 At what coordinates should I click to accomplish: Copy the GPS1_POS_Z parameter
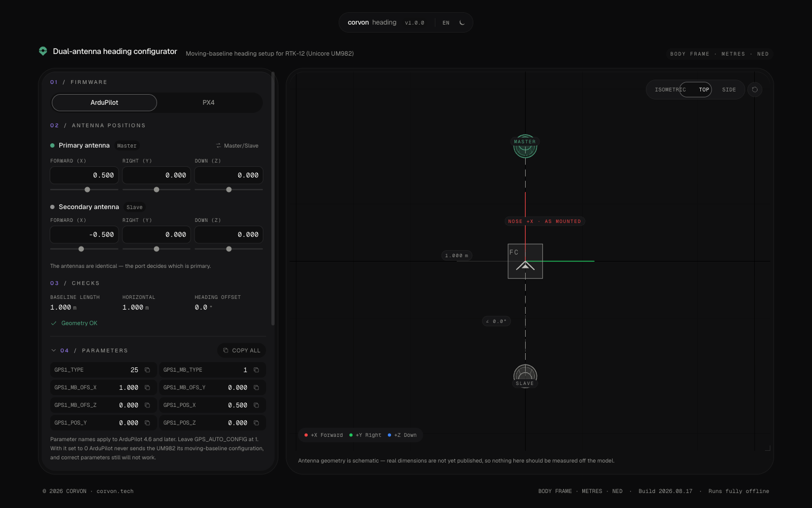pyautogui.click(x=256, y=423)
